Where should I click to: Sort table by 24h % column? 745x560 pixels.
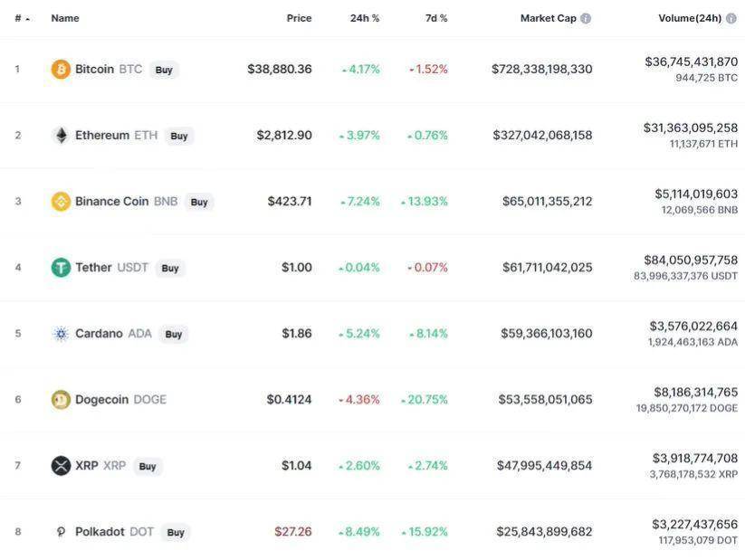click(365, 18)
